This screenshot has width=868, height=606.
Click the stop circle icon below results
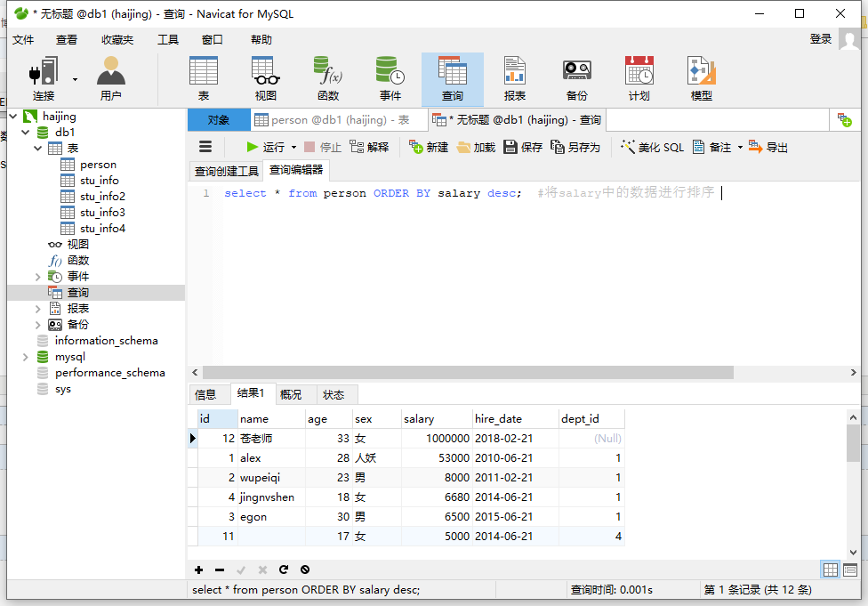click(x=305, y=570)
